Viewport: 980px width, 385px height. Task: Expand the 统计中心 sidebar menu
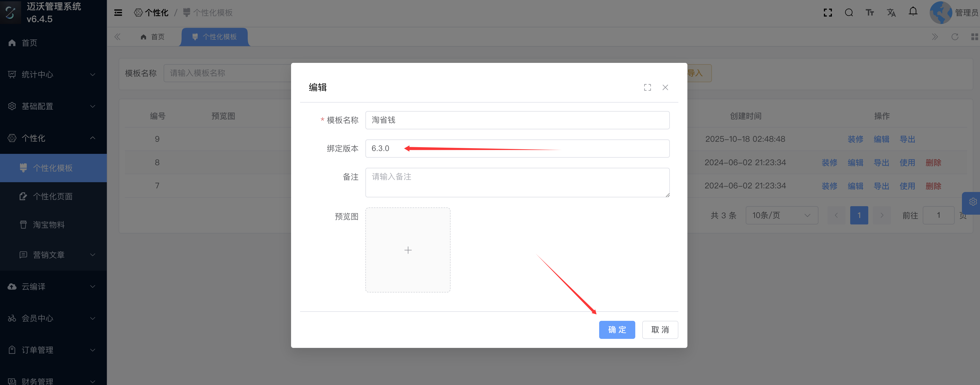pos(53,74)
